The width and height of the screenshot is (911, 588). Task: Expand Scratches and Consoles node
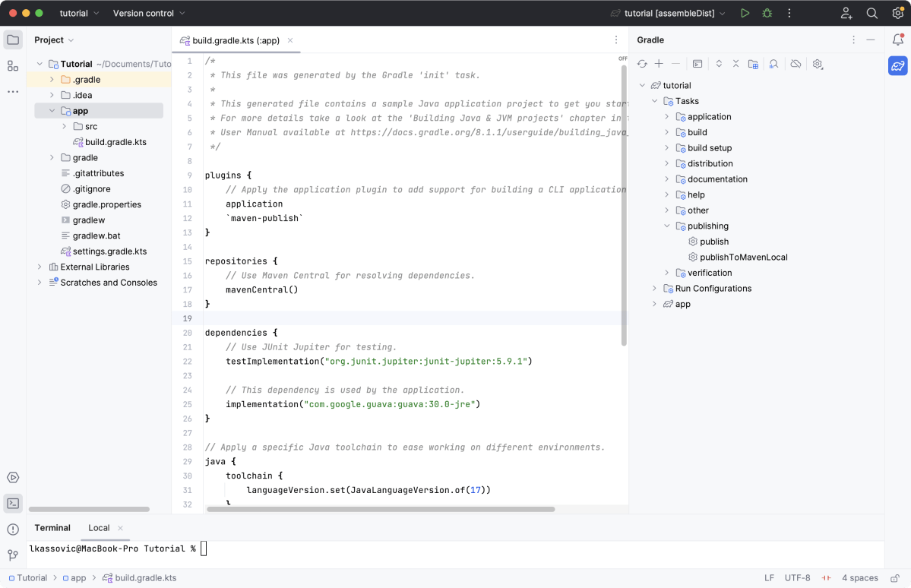point(40,283)
